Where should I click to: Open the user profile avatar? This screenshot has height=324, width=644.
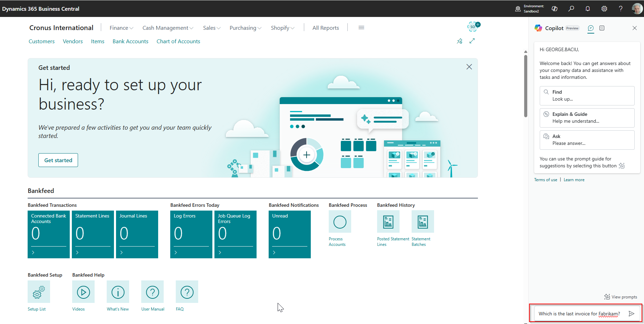coord(637,9)
